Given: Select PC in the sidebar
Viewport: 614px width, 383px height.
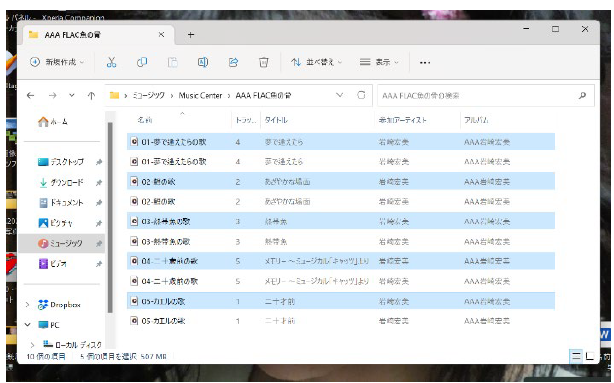Looking at the screenshot, I should coord(49,325).
